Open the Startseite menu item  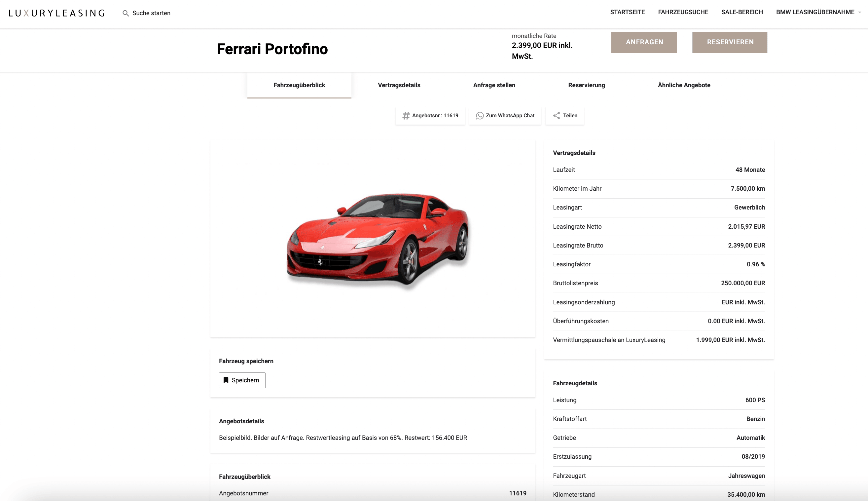(x=627, y=12)
